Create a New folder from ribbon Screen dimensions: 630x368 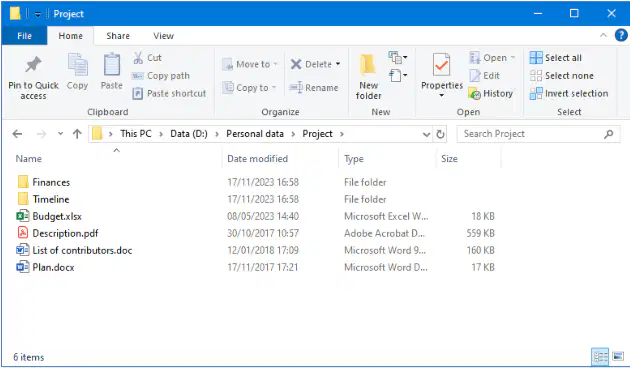(x=368, y=76)
